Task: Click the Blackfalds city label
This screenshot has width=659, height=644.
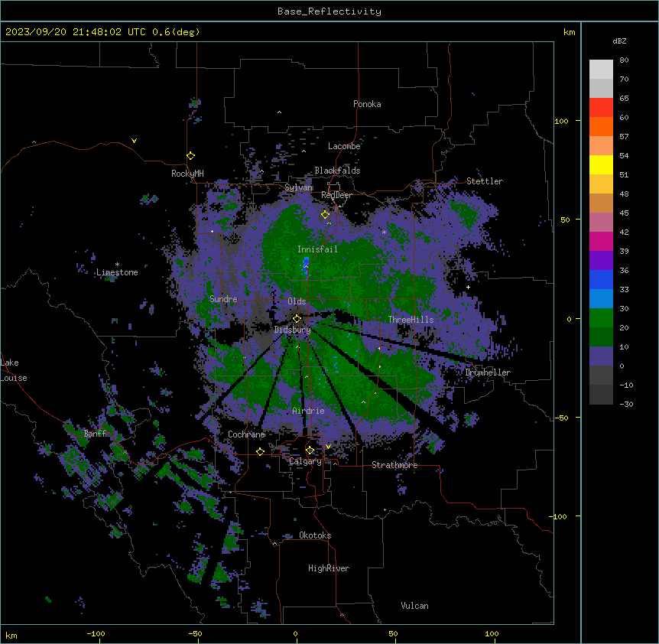Action: pyautogui.click(x=337, y=171)
